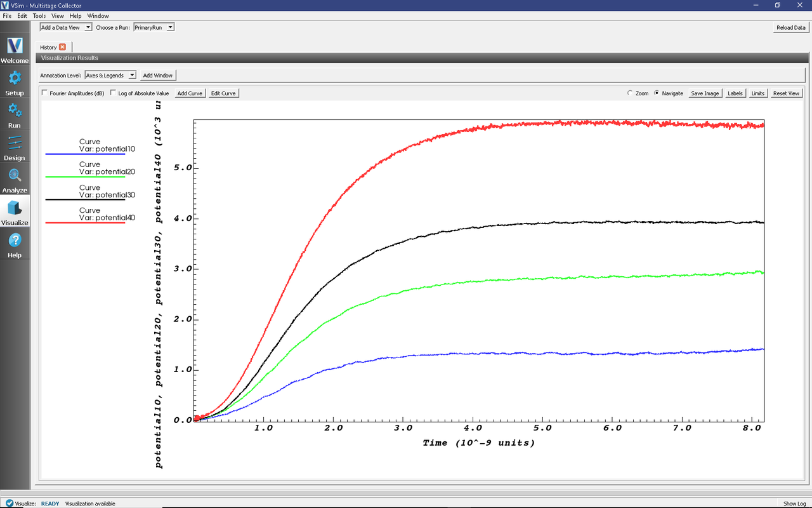The height and width of the screenshot is (508, 812).
Task: Click the Reload Data button
Action: (x=791, y=27)
